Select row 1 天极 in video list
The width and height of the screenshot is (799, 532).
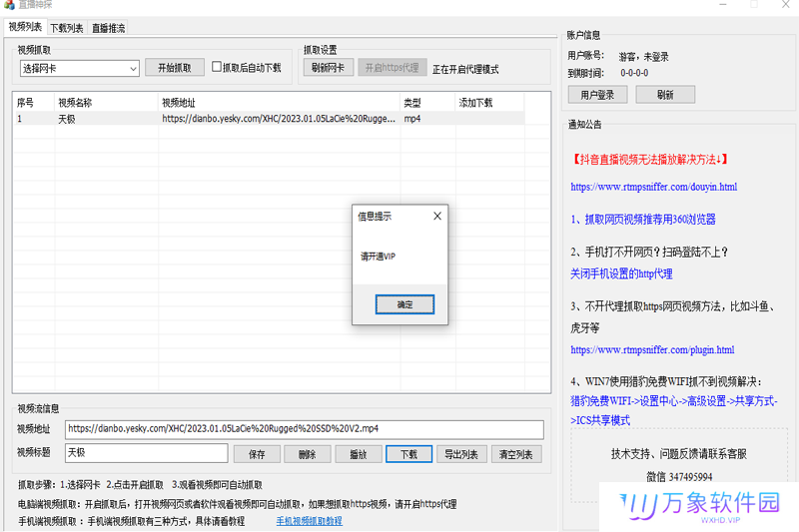269,119
